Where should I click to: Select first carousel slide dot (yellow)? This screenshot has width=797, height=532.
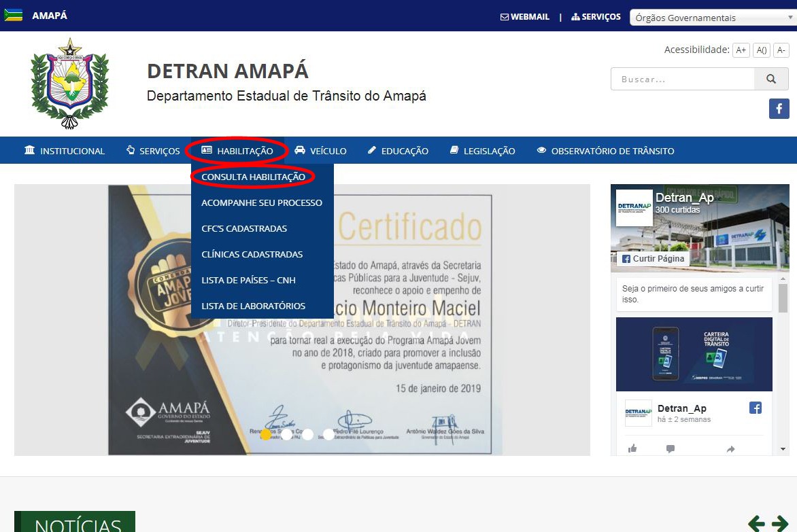(x=266, y=435)
